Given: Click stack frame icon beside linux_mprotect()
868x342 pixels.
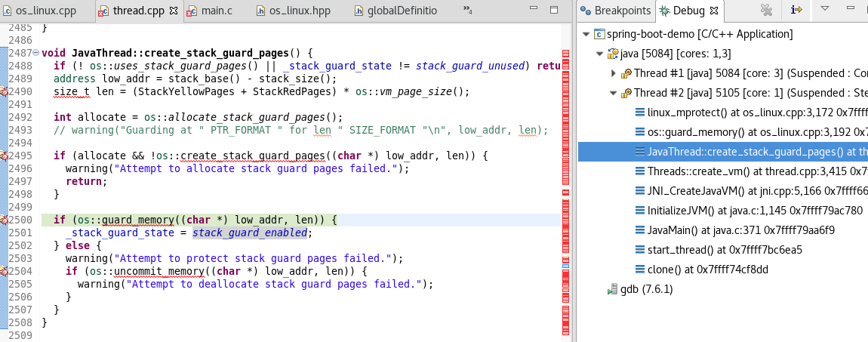Looking at the screenshot, I should (639, 112).
